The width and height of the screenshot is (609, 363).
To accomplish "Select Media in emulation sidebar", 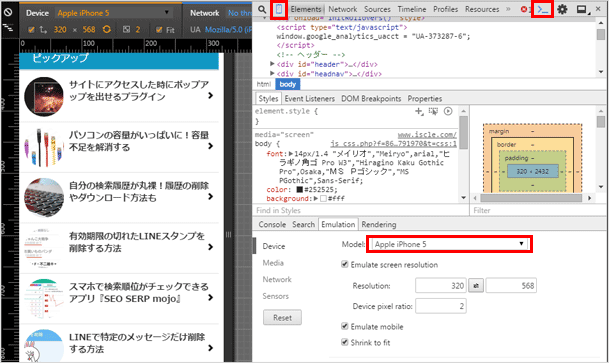I will click(273, 263).
